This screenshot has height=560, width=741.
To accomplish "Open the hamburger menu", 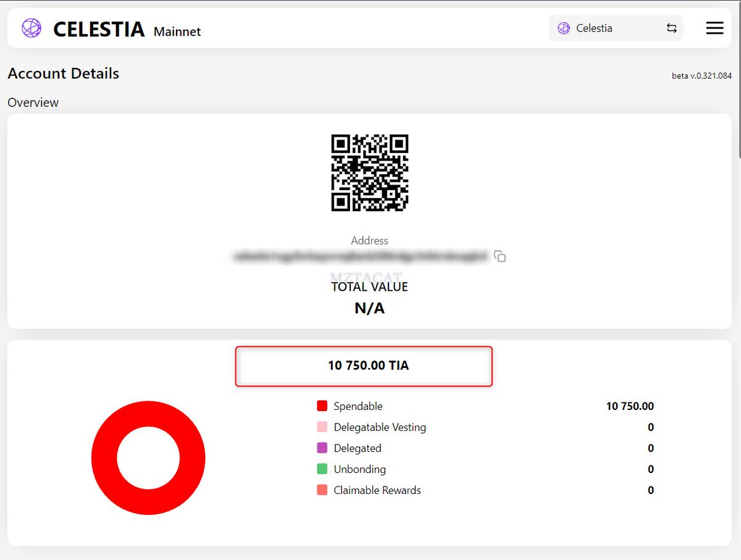I will [x=714, y=28].
